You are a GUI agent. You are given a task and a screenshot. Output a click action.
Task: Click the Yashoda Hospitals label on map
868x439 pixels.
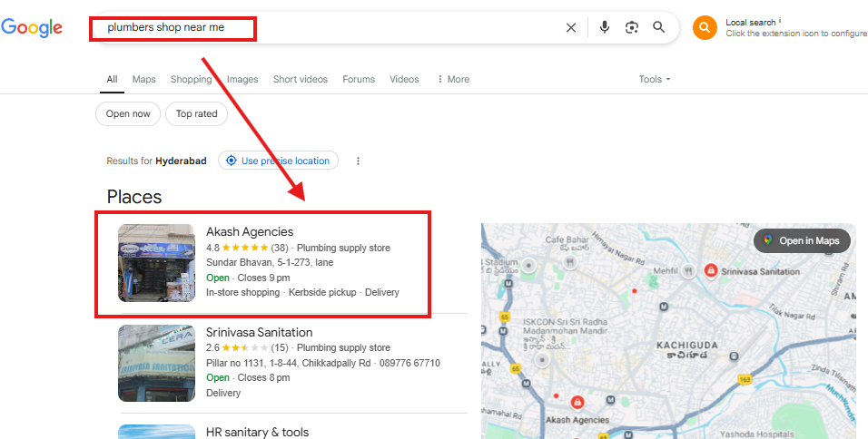(758, 434)
